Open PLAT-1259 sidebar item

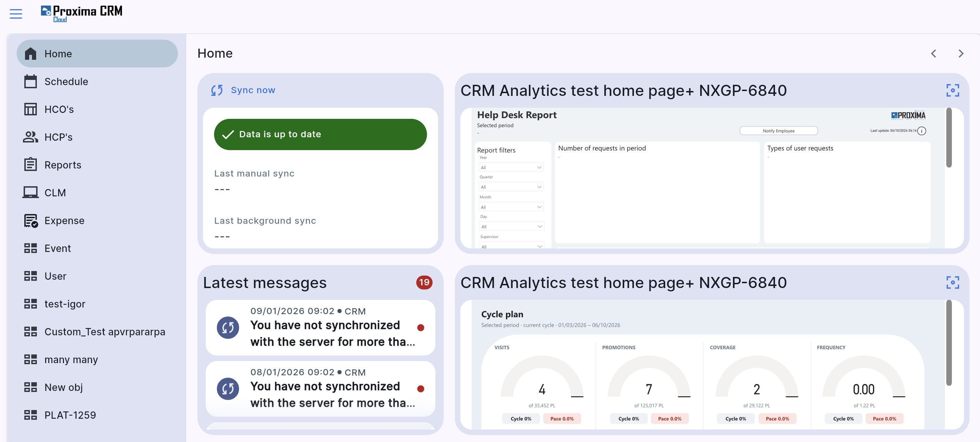tap(97, 415)
